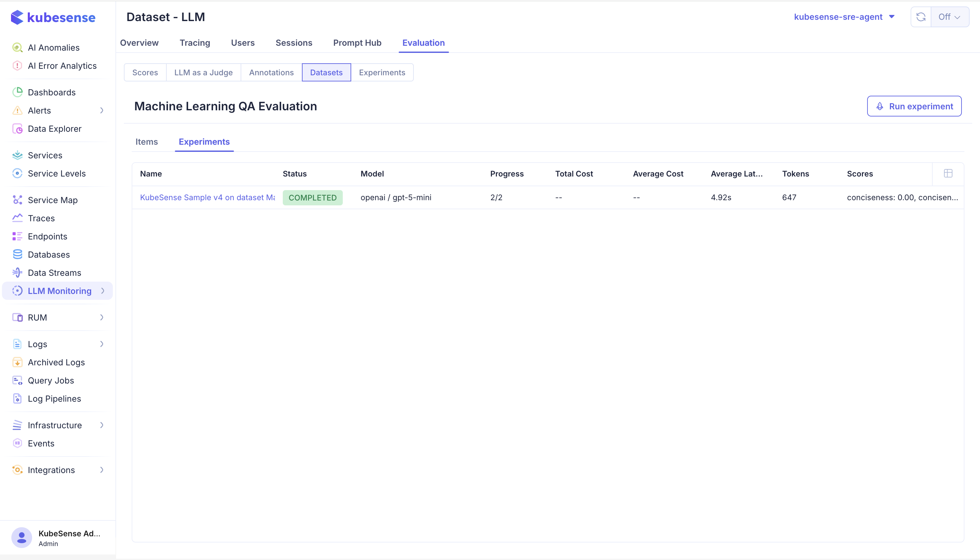
Task: Open Data Streams icon
Action: click(17, 273)
